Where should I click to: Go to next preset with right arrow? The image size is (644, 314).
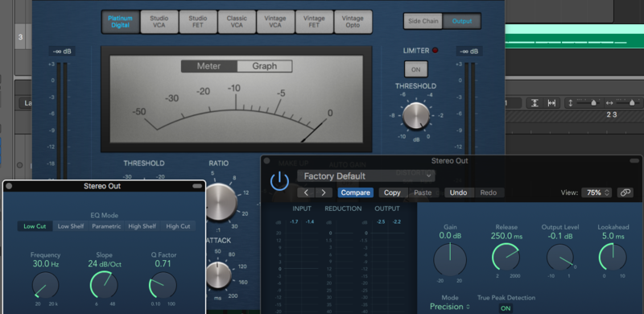324,192
